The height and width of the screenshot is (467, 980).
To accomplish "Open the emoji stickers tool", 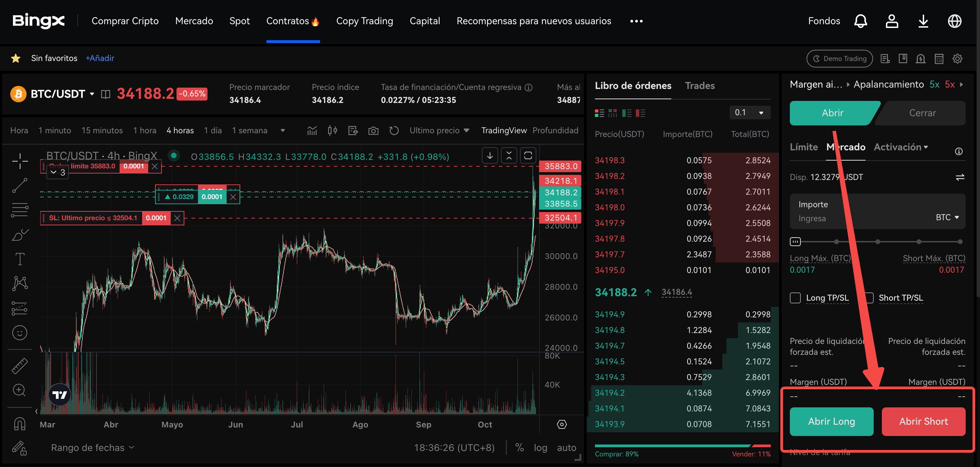I will tap(20, 333).
